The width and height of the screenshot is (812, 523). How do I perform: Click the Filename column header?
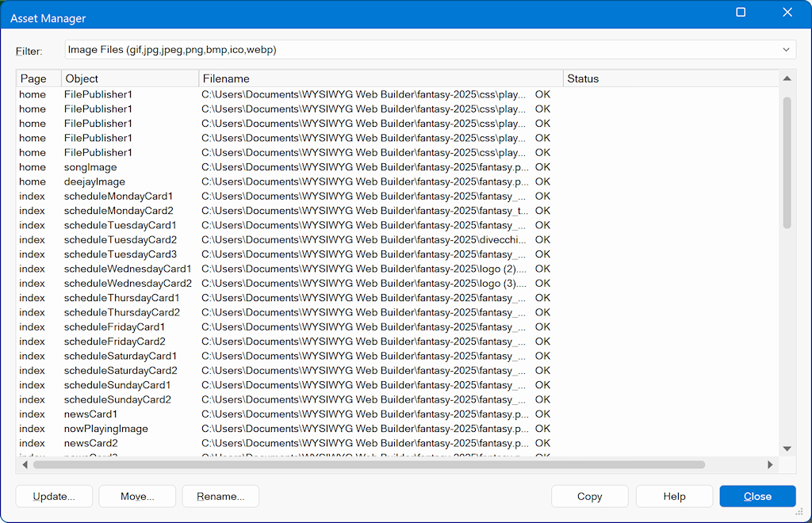(381, 78)
